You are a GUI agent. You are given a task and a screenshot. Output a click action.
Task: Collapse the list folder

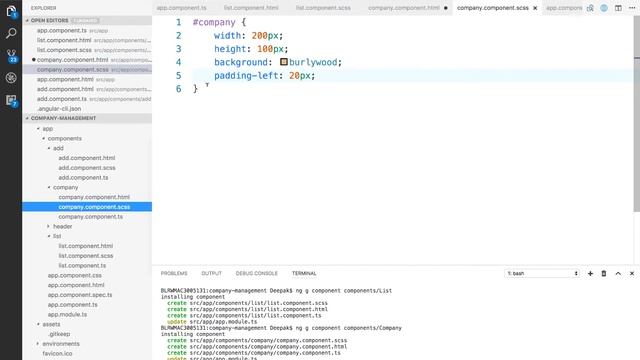point(49,236)
